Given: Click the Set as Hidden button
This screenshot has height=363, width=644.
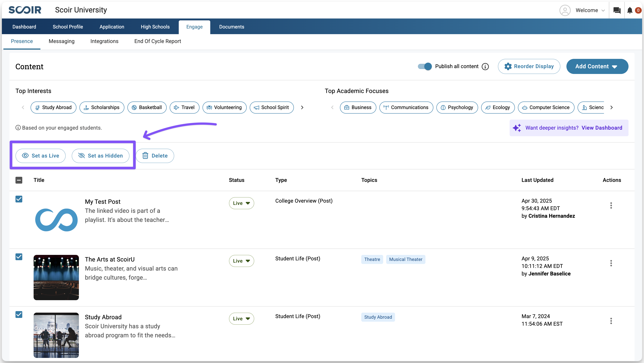Looking at the screenshot, I should pos(100,156).
